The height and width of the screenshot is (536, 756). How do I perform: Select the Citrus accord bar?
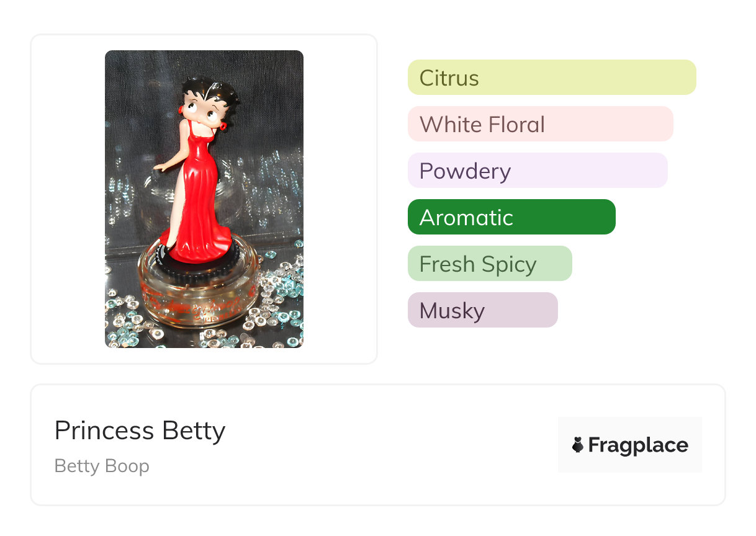point(551,78)
